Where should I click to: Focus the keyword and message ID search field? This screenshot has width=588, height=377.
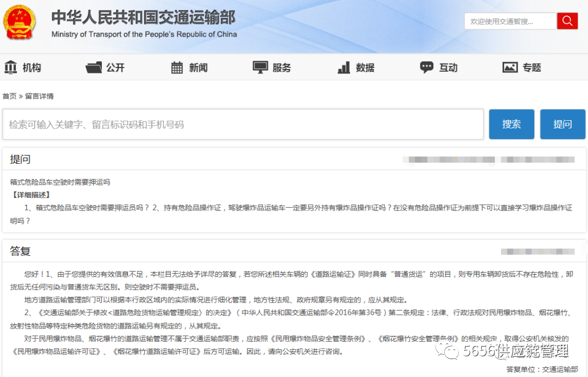click(243, 125)
